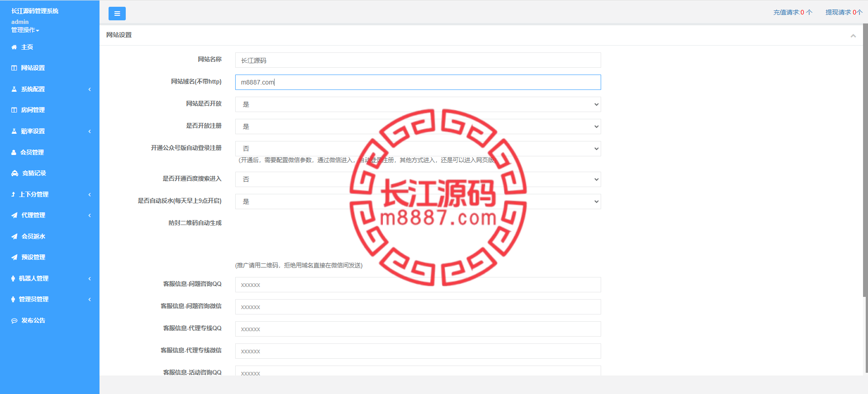
Task: Click the arrow icon beside 上下分管理
Action: pyautogui.click(x=13, y=194)
